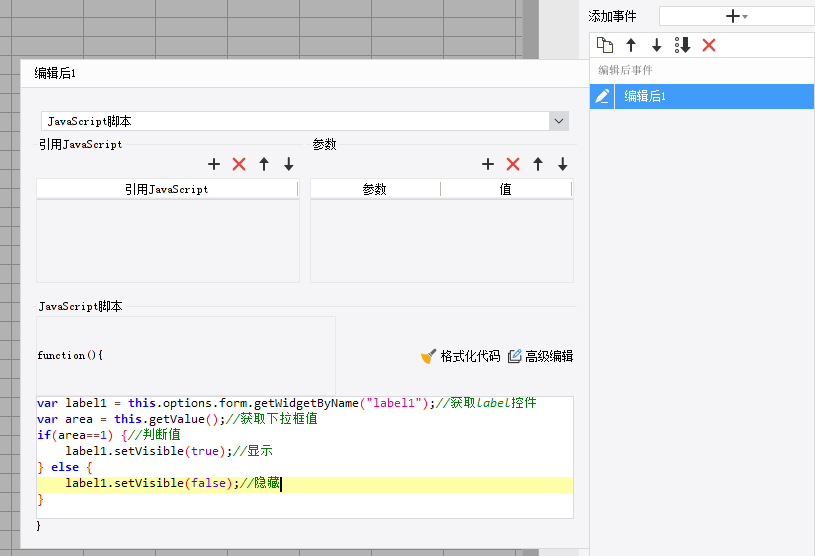
Task: Click inside the empty 参数 table area
Action: 442,241
